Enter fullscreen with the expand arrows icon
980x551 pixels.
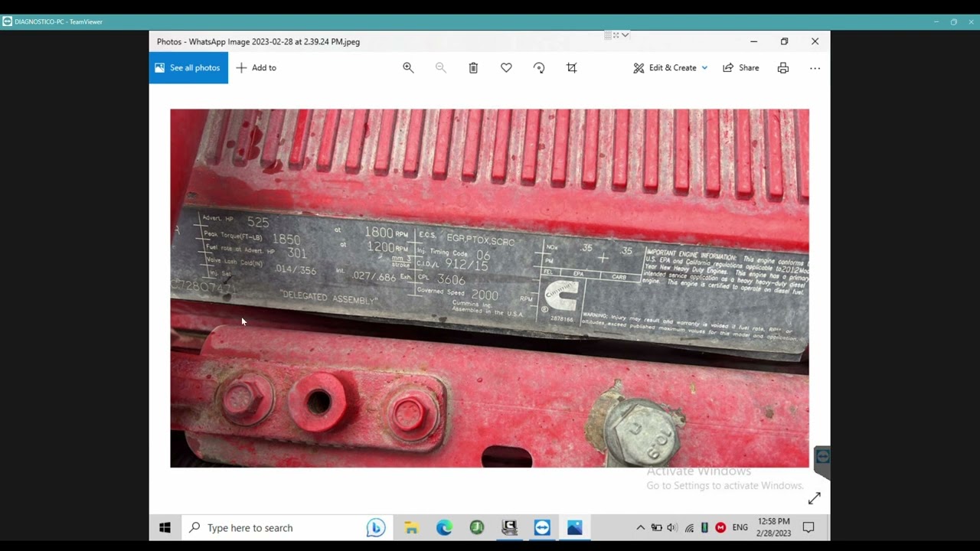coord(814,498)
